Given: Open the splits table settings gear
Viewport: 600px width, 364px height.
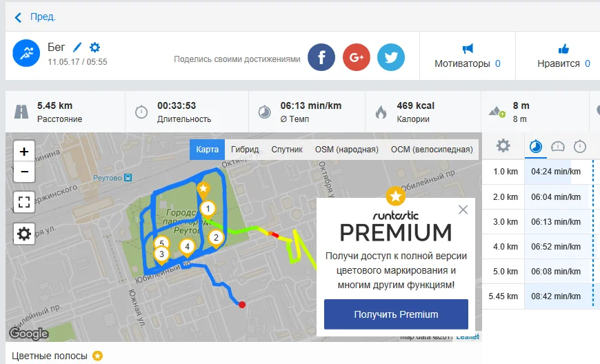Looking at the screenshot, I should 503,145.
